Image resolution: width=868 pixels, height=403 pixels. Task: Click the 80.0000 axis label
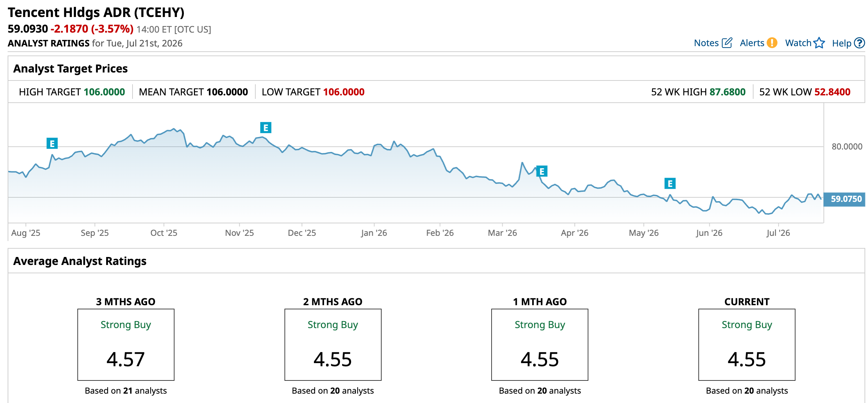click(x=847, y=147)
